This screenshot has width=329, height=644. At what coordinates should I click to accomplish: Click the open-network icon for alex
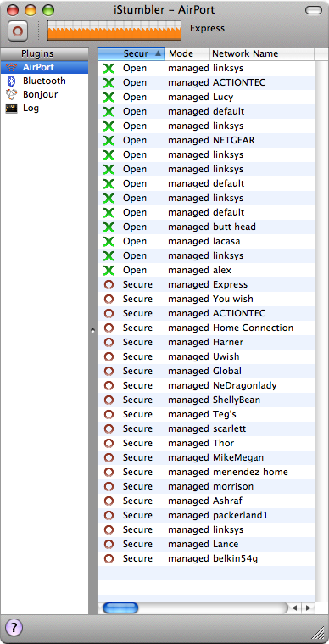click(109, 270)
